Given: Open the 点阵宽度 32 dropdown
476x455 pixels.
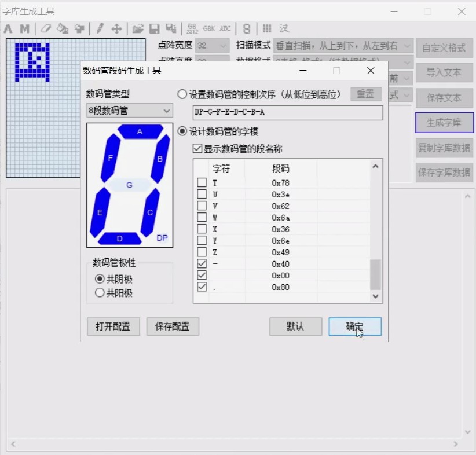Looking at the screenshot, I should (x=212, y=46).
